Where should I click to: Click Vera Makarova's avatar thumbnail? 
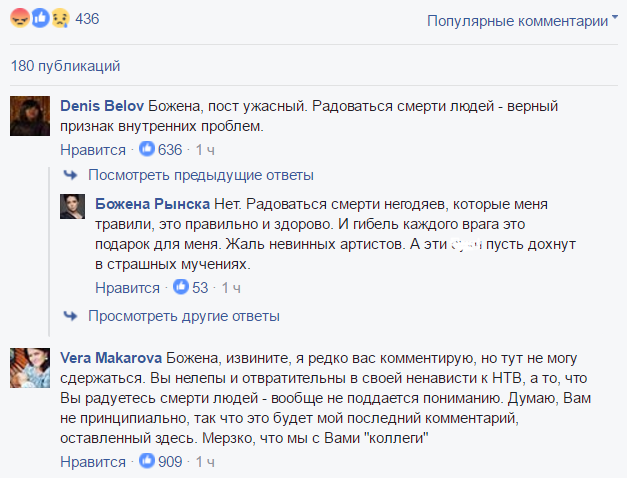click(30, 366)
